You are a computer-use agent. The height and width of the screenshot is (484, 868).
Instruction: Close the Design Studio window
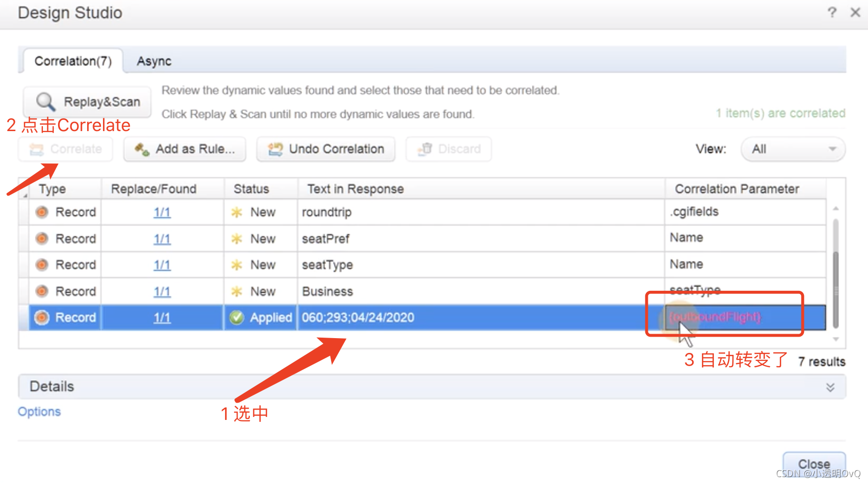click(856, 12)
